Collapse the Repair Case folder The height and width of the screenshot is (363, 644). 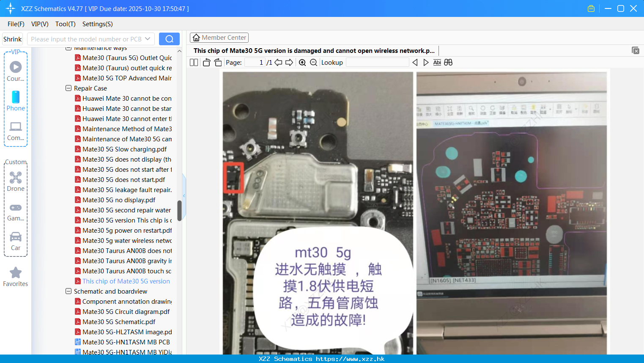tap(69, 88)
